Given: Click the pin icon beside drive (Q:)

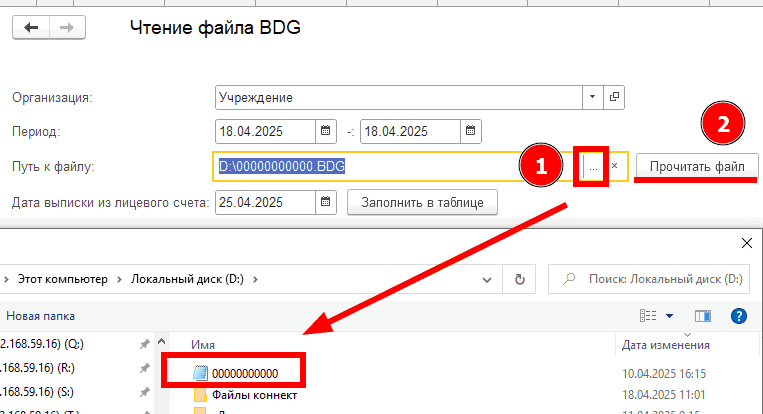Looking at the screenshot, I should (x=145, y=344).
